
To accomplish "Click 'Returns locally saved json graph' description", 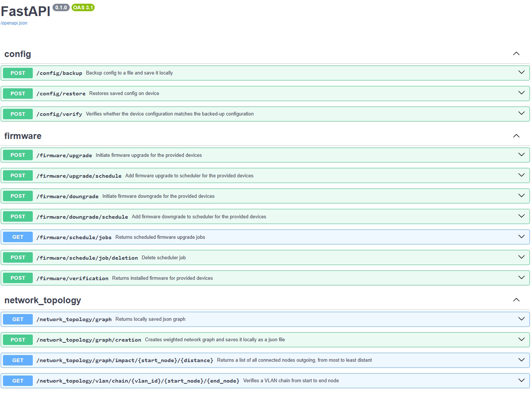I will 150,319.
